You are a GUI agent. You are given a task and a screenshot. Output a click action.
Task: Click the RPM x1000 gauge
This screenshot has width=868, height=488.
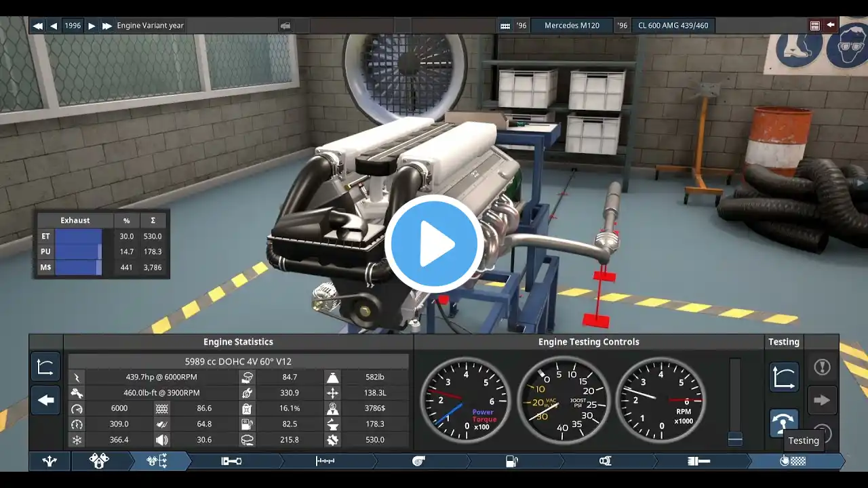pyautogui.click(x=661, y=401)
